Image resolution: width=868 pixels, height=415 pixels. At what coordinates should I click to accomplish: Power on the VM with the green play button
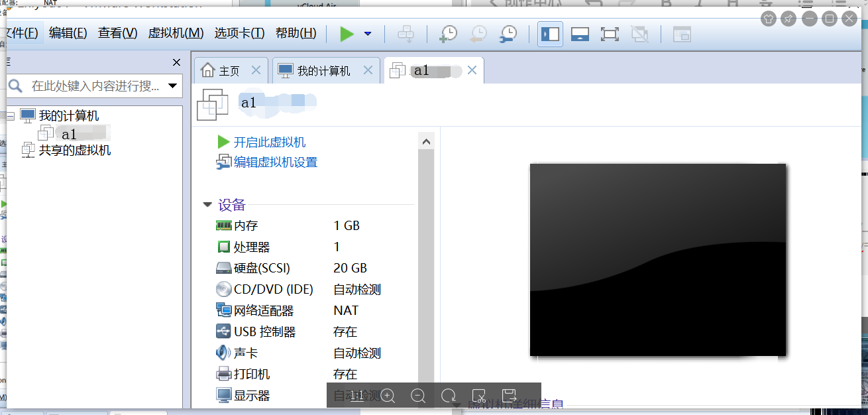pyautogui.click(x=347, y=34)
